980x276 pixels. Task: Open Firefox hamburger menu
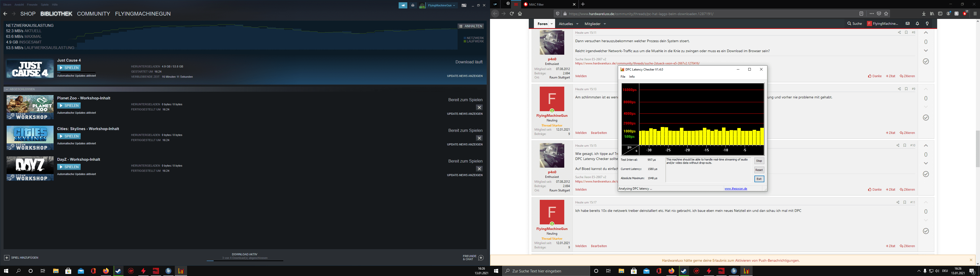[975, 14]
